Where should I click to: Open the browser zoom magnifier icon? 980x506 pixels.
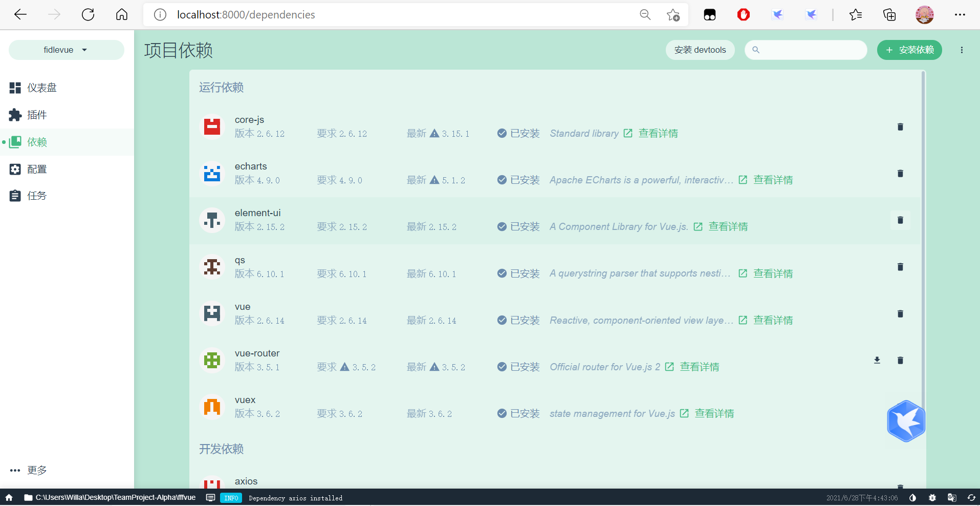(645, 15)
